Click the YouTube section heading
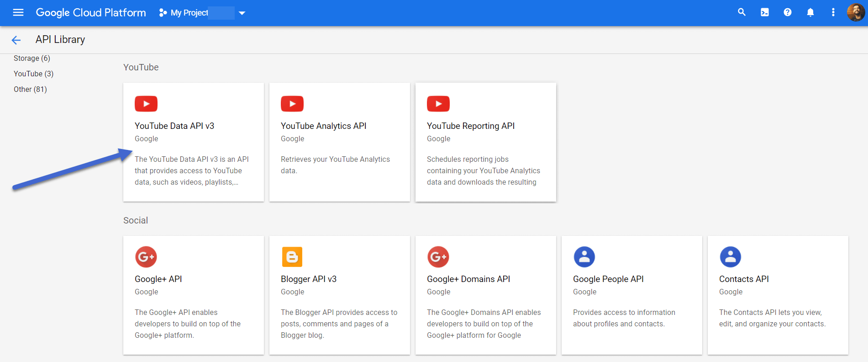This screenshot has height=362, width=868. tap(141, 67)
